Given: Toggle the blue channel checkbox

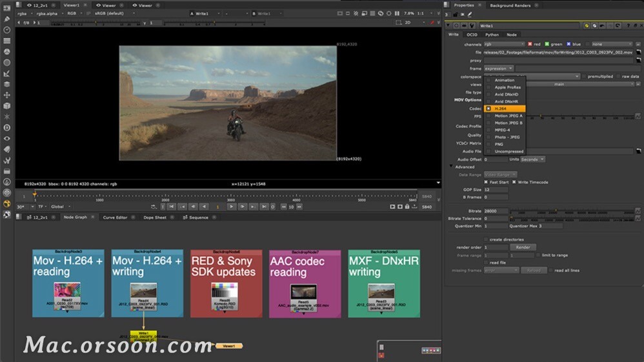Looking at the screenshot, I should point(569,44).
